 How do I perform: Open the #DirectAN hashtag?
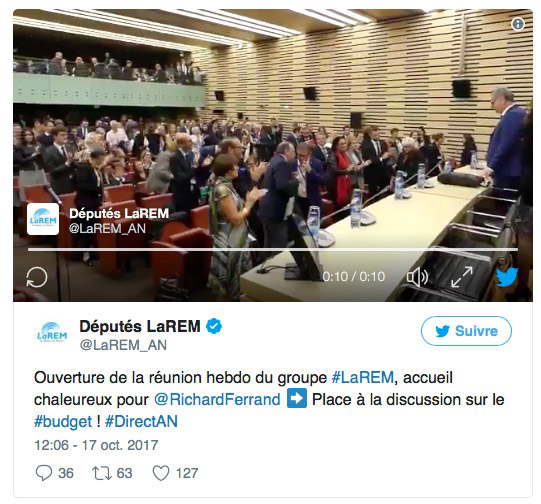pyautogui.click(x=141, y=422)
